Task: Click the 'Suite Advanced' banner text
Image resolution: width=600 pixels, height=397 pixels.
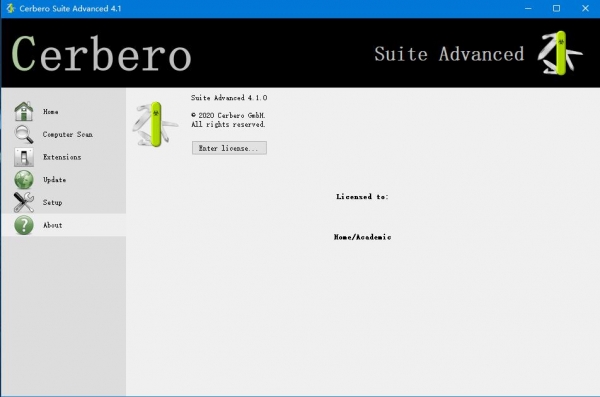Action: point(449,54)
